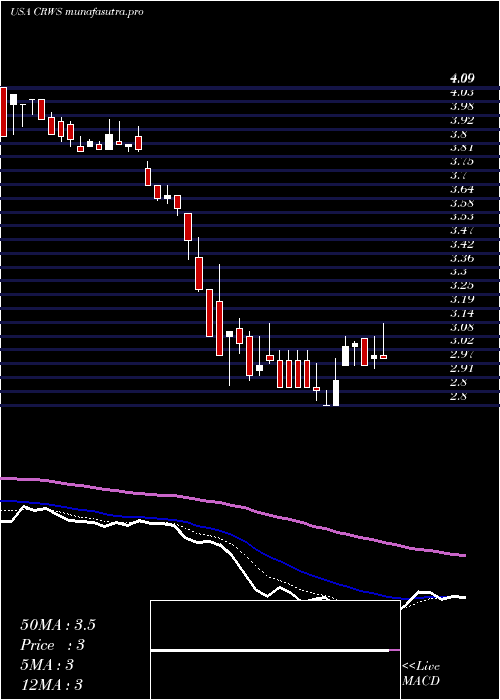The width and height of the screenshot is (500, 700).
Task: Select the 3.98 price level label
Action: (x=462, y=106)
